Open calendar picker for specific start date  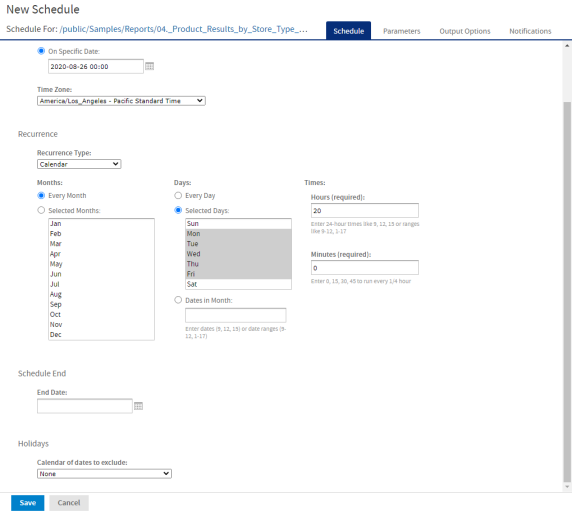150,66
